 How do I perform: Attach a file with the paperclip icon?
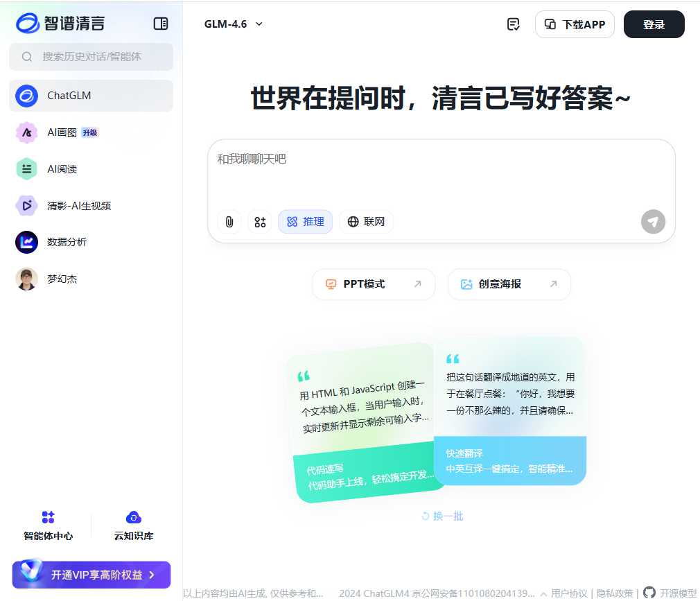pyautogui.click(x=229, y=222)
